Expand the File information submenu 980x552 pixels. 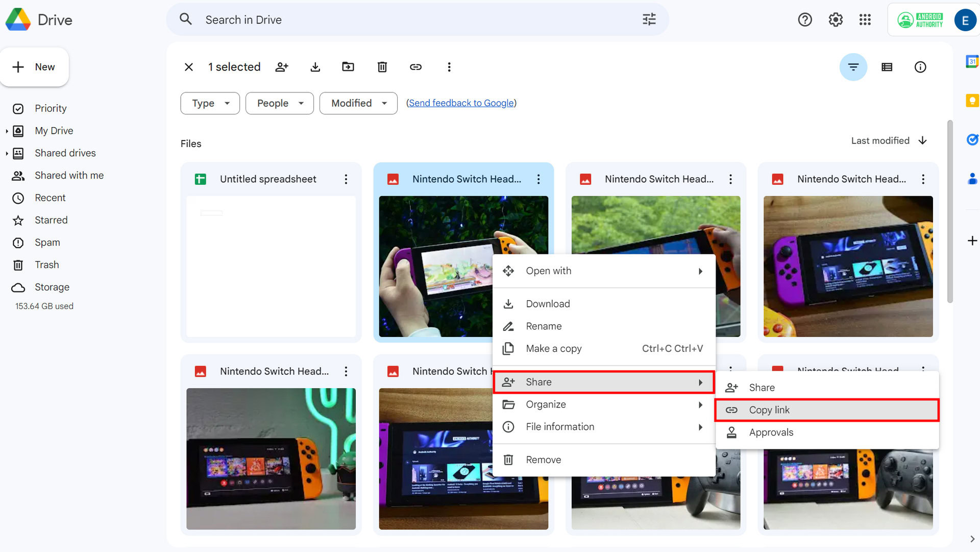click(x=604, y=427)
